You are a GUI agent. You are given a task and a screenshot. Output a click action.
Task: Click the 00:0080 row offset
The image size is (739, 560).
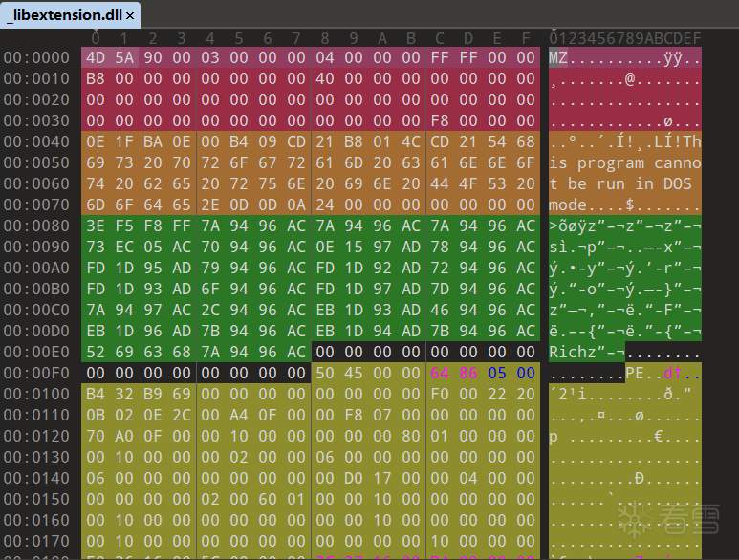36,226
